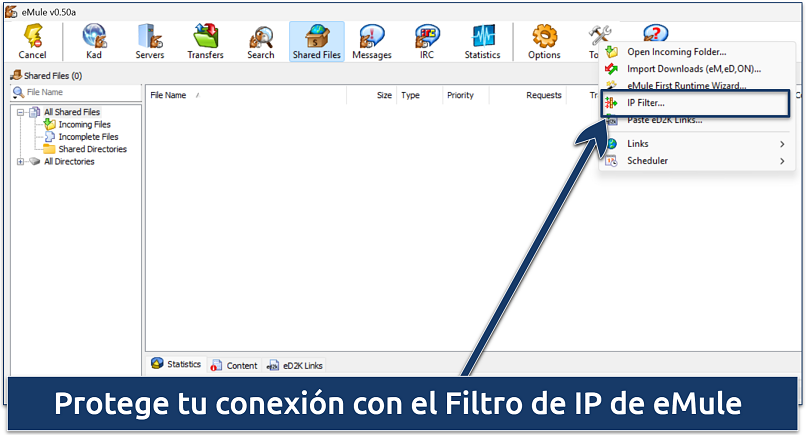Expand the Scheduler submenu
The image size is (806, 435).
tap(697, 161)
